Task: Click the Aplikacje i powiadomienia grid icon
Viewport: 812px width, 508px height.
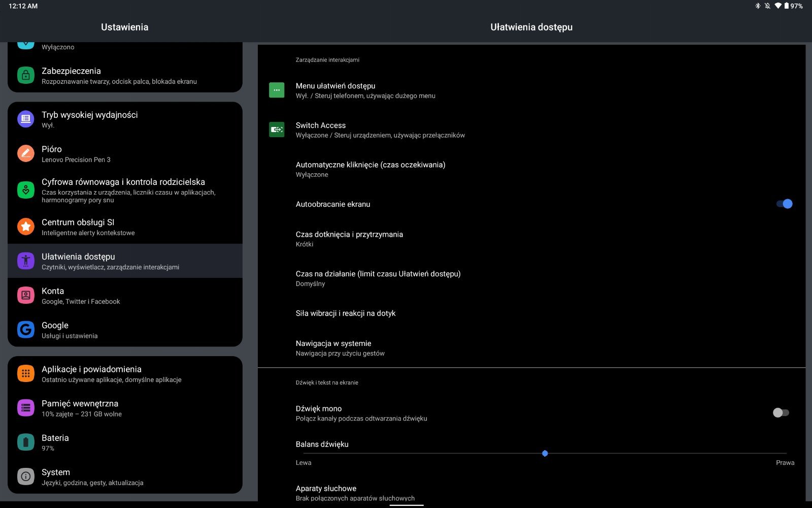Action: [x=25, y=373]
